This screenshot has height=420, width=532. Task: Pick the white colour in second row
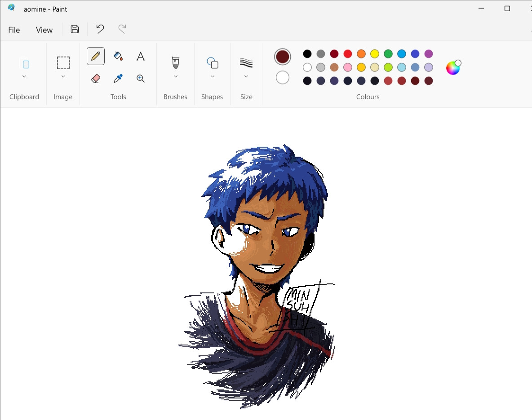307,67
